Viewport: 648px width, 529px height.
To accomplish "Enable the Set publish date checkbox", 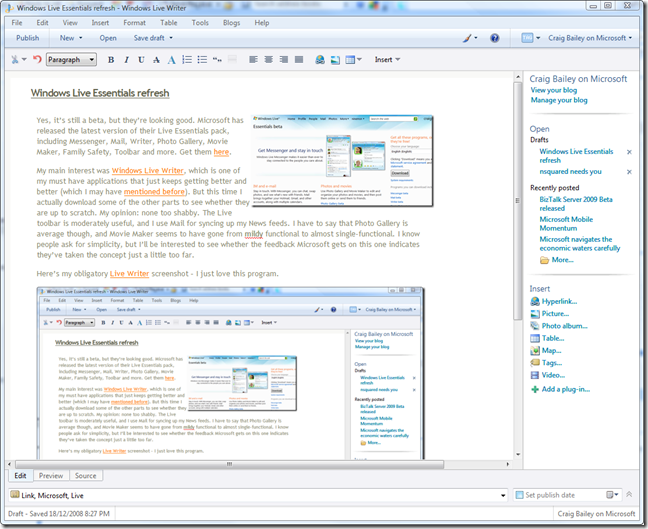I will pyautogui.click(x=519, y=495).
